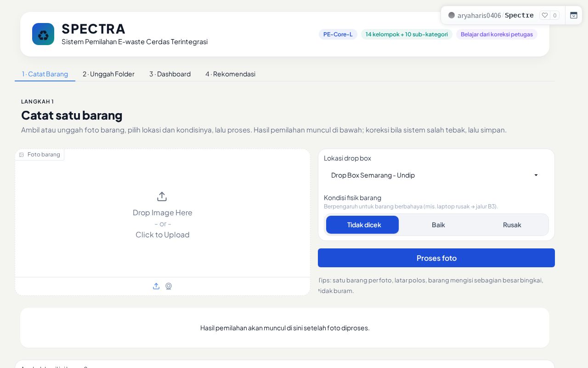The image size is (588, 368).
Task: Click the 14 kelompok + 10 sub-kategori badge
Action: tap(407, 34)
